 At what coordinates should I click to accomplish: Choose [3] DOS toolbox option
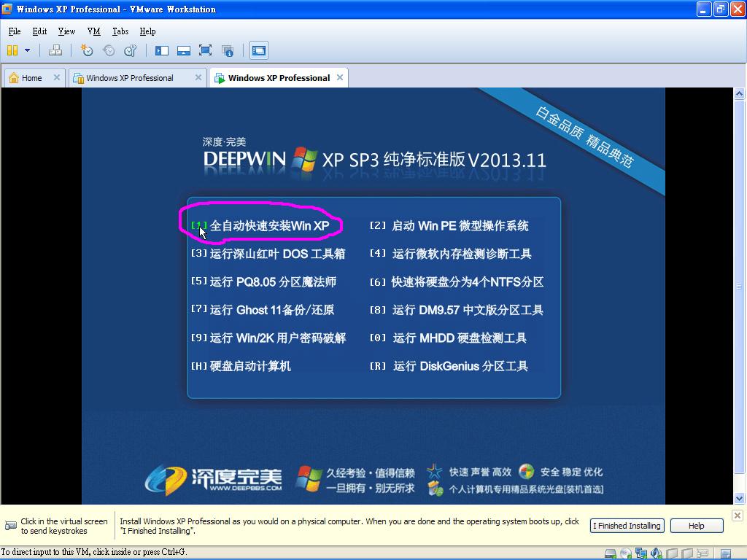pos(268,254)
